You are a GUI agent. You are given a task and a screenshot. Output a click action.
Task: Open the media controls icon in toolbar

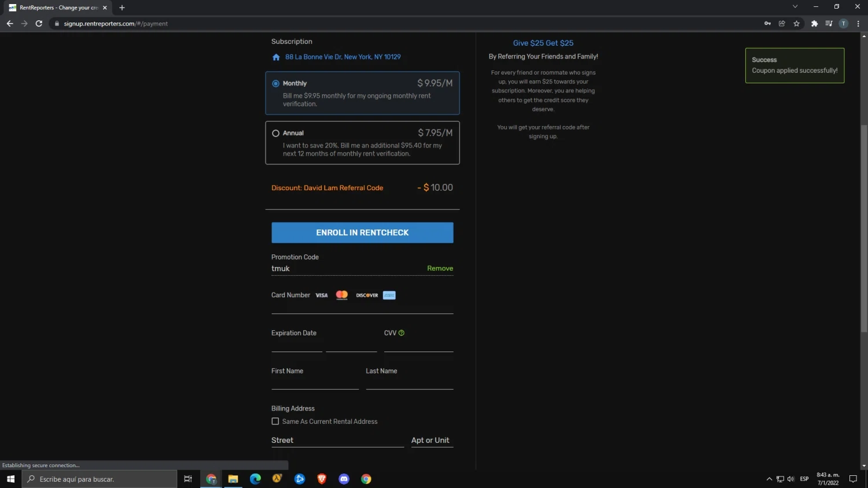829,24
